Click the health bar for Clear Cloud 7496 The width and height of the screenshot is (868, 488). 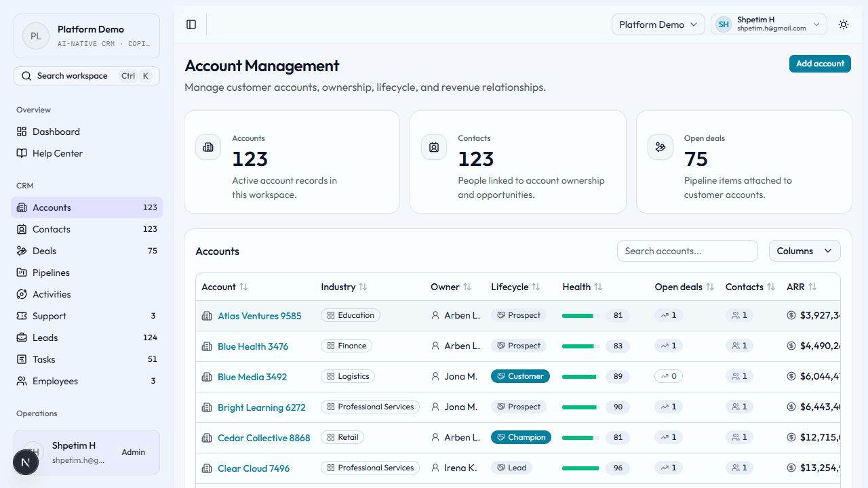click(579, 468)
